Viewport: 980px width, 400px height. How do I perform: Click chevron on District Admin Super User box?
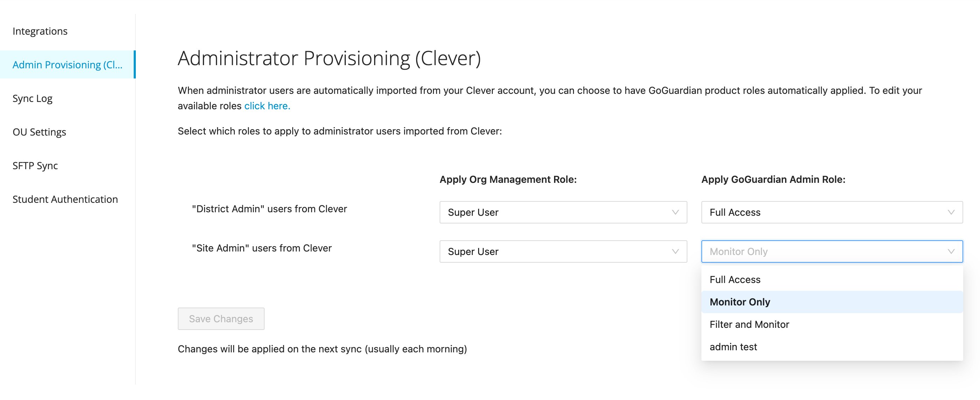675,212
